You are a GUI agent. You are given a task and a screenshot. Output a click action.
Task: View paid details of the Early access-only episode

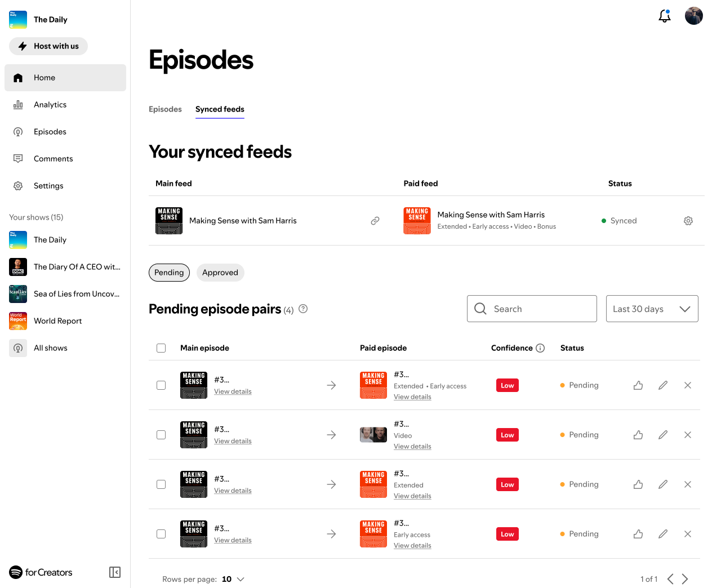coord(412,546)
